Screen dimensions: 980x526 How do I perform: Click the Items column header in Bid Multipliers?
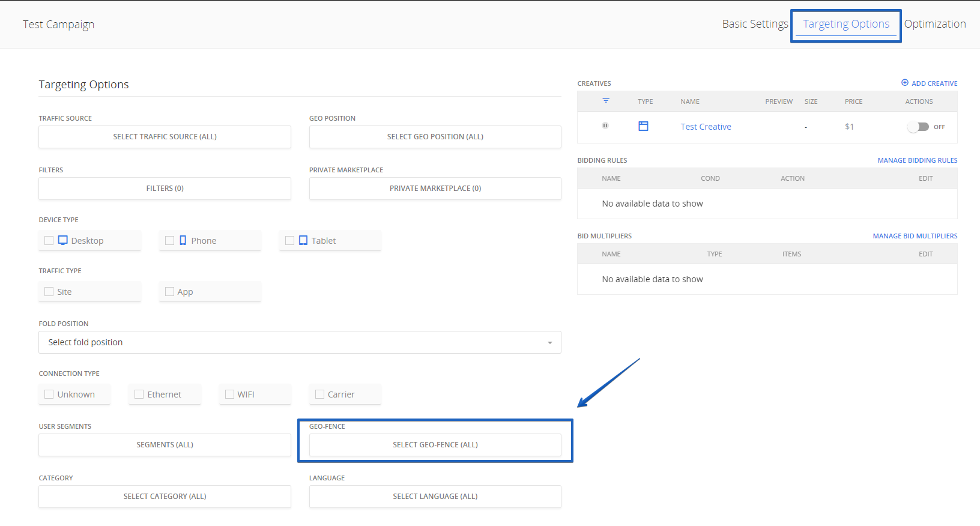coord(791,254)
